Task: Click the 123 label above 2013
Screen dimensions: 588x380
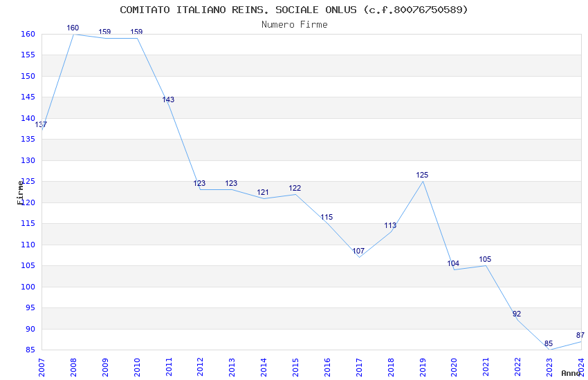Action: 231,184
